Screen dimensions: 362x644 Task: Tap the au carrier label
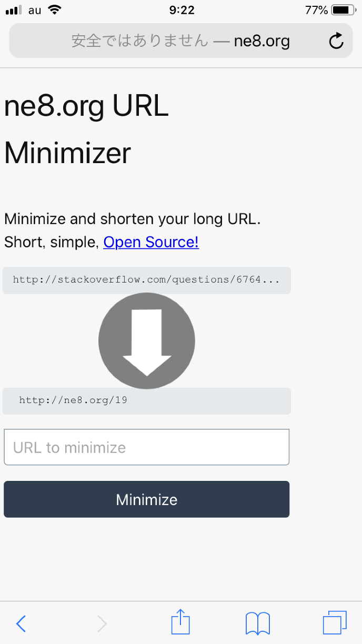tap(35, 10)
